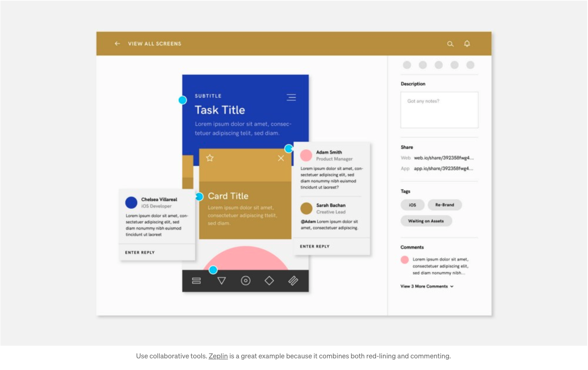Tap the striped diagonal icon in bottom nav
This screenshot has height=370, width=588.
click(x=293, y=281)
